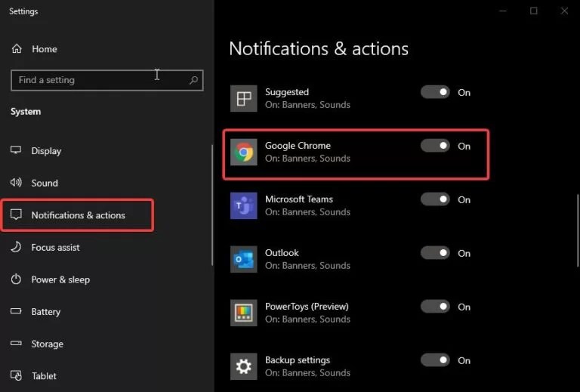Click the Tablet icon in sidebar
This screenshot has height=392, width=580.
pyautogui.click(x=16, y=375)
